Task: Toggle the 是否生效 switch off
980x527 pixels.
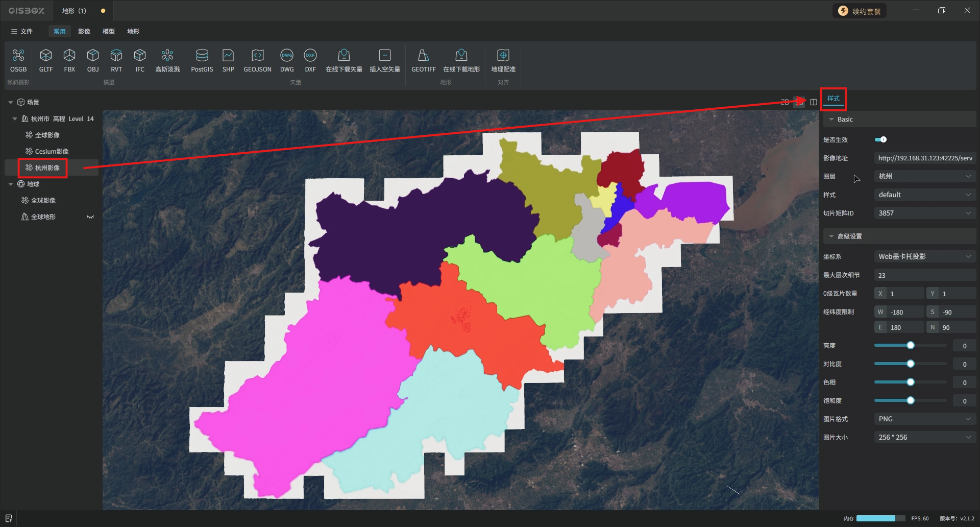Action: coord(880,139)
